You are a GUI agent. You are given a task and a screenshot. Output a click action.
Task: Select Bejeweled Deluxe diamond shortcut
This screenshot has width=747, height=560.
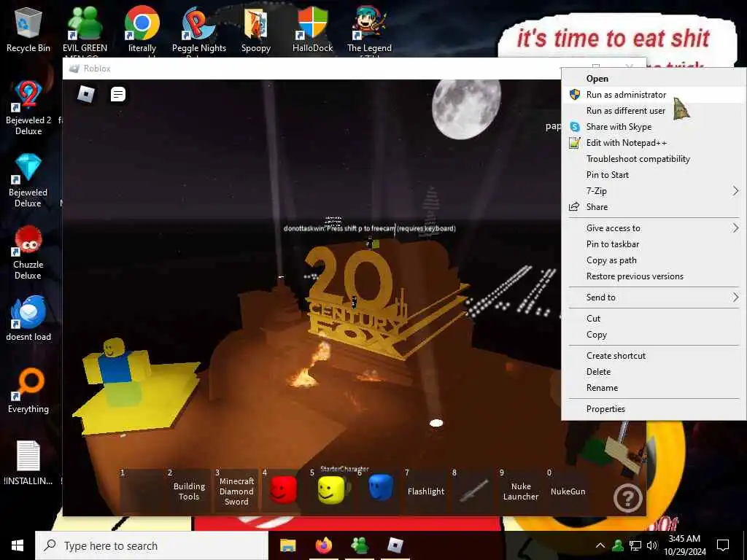pyautogui.click(x=28, y=181)
